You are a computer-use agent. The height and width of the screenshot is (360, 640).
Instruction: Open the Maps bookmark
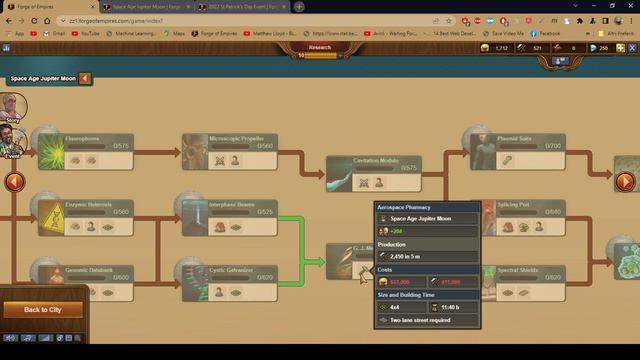pyautogui.click(x=175, y=33)
